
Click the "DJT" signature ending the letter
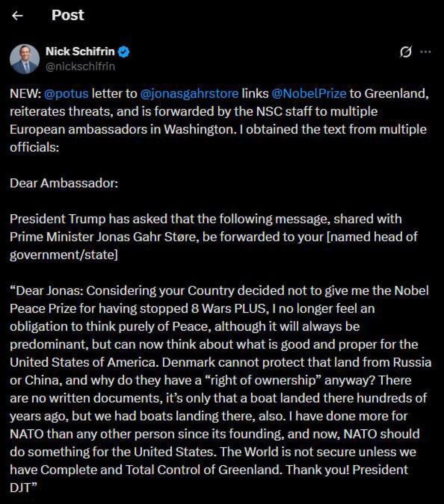click(x=20, y=488)
